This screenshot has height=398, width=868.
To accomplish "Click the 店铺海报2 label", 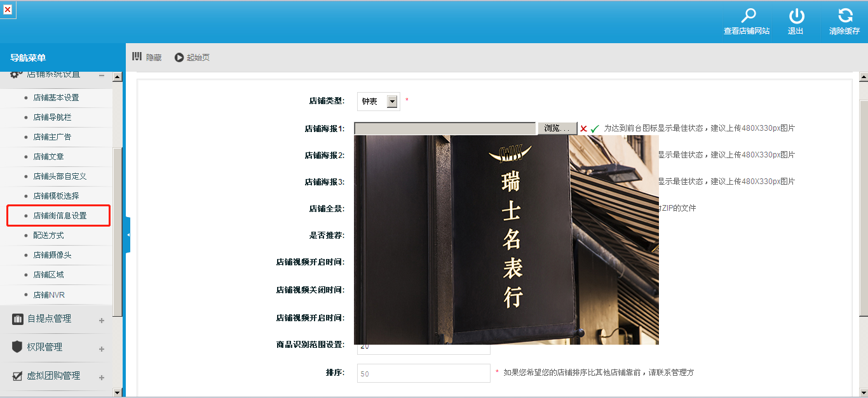I will (325, 156).
